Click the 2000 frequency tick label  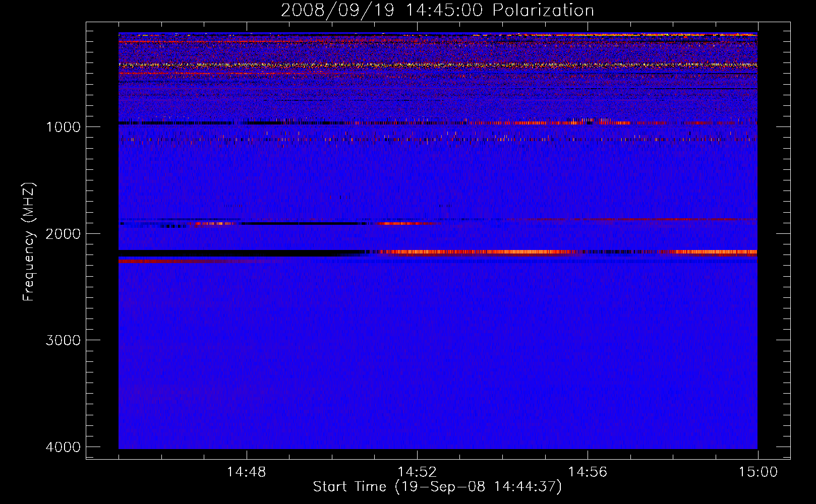pyautogui.click(x=63, y=233)
